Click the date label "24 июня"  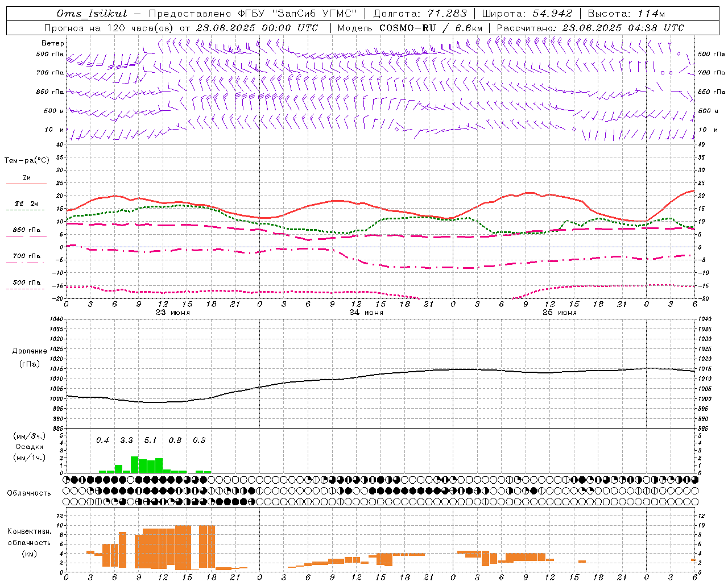pos(366,313)
